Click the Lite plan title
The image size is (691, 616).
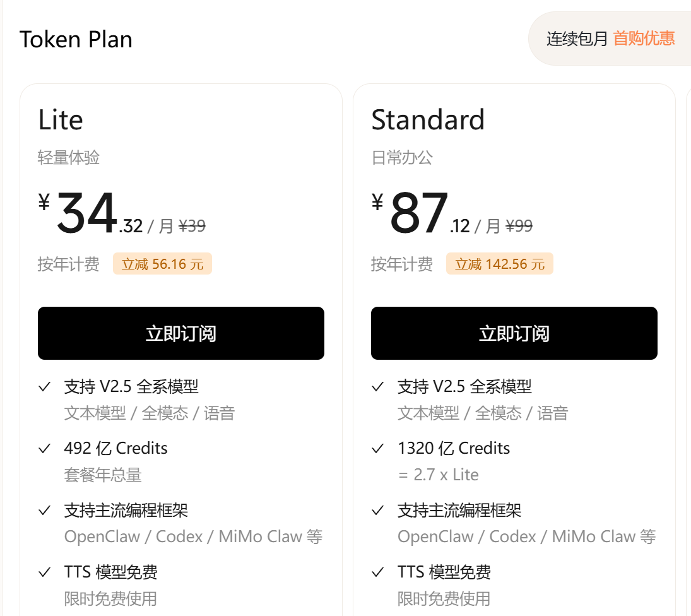pyautogui.click(x=61, y=120)
